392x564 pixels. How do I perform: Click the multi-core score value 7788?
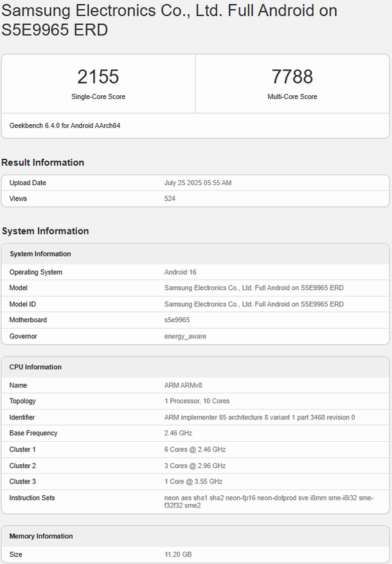(x=292, y=77)
